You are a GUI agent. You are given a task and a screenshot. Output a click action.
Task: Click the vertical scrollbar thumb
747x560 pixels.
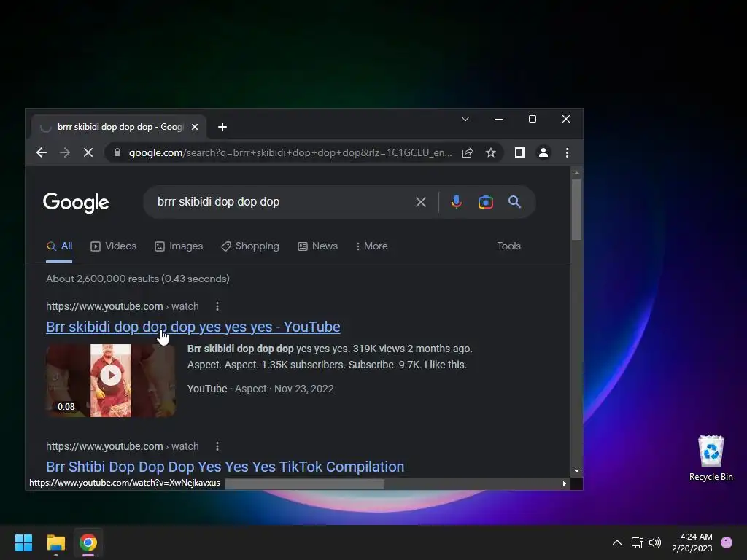pos(576,209)
